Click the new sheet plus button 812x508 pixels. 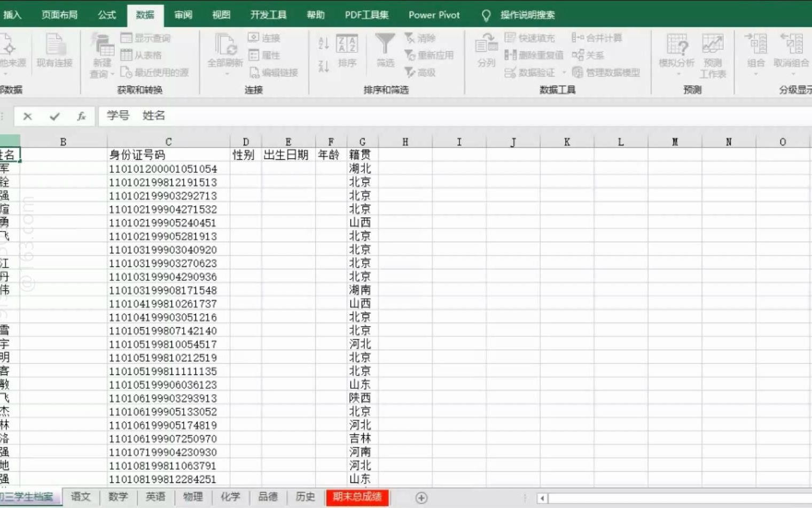coord(421,497)
